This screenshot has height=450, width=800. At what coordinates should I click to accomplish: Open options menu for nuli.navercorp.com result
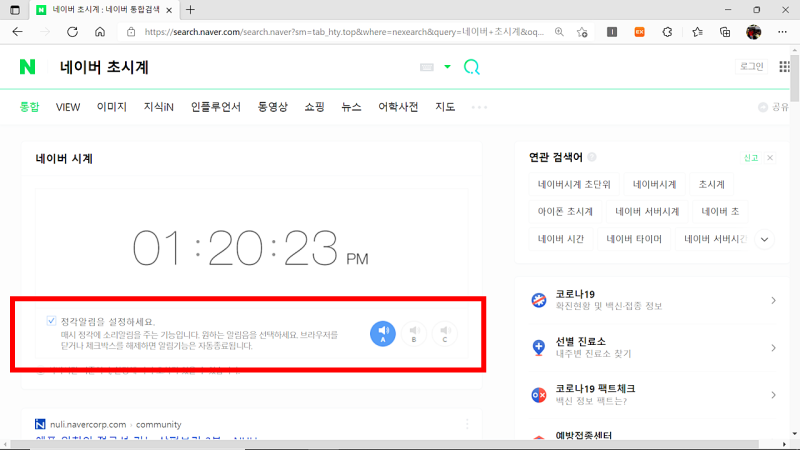click(x=467, y=424)
